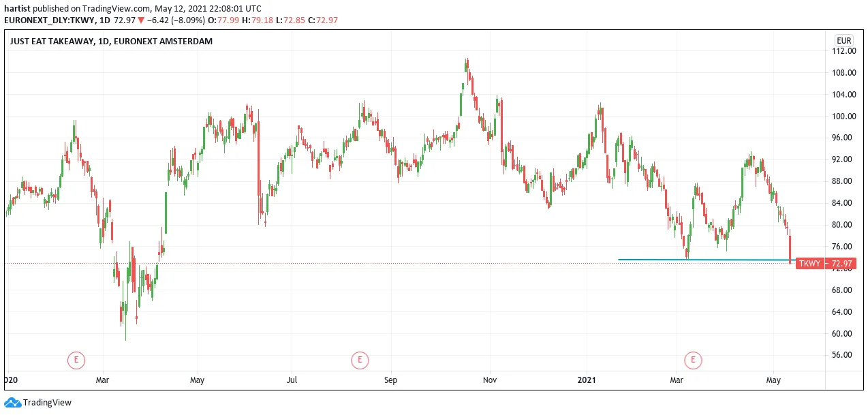
Task: Click the May label at far right of time axis
Action: pyautogui.click(x=773, y=379)
